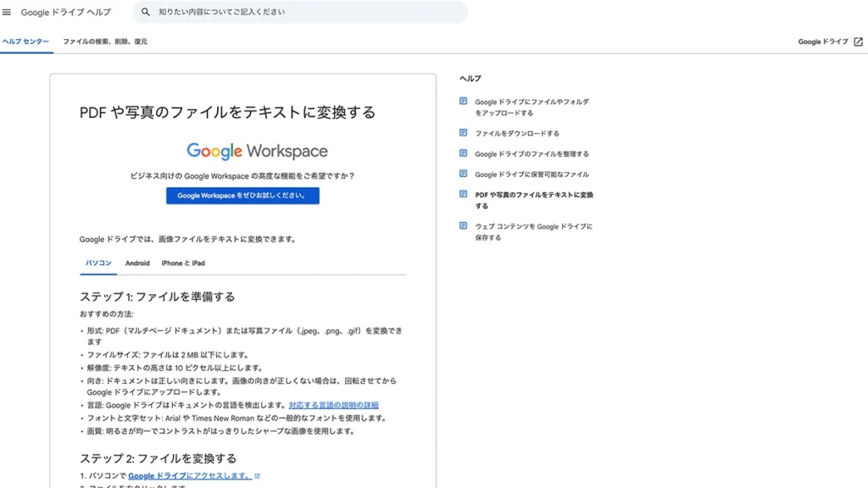Click the ステップ 2: ファイルを変換する heading
This screenshot has height=488, width=868.
coord(159,458)
